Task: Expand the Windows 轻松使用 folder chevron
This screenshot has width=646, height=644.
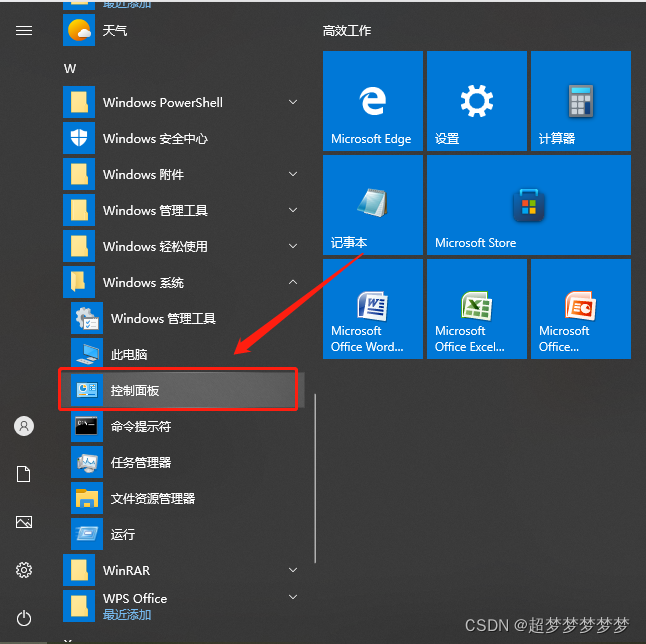Action: [293, 246]
